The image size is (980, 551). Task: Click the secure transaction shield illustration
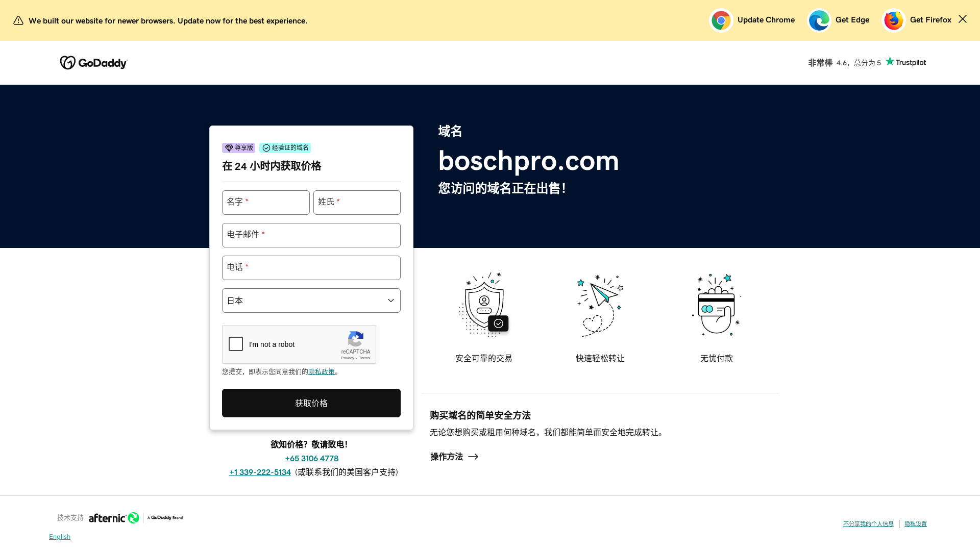pos(483,305)
